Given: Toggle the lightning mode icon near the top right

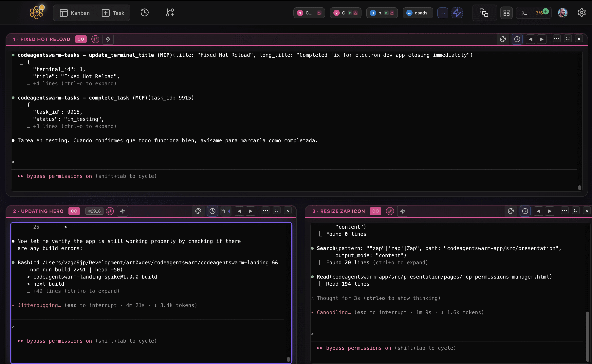Looking at the screenshot, I should click(x=457, y=13).
